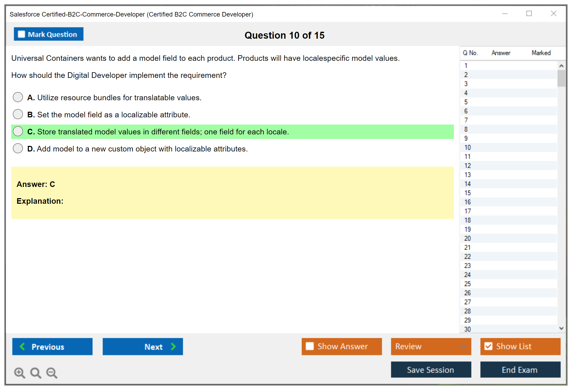The height and width of the screenshot is (392, 574).
Task: Click the reset zoom magnifier icon
Action: click(36, 373)
